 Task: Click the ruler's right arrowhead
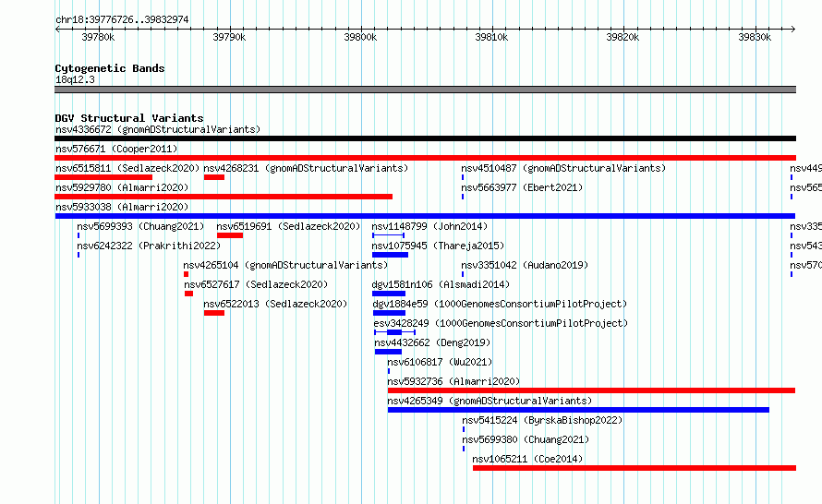pos(793,29)
